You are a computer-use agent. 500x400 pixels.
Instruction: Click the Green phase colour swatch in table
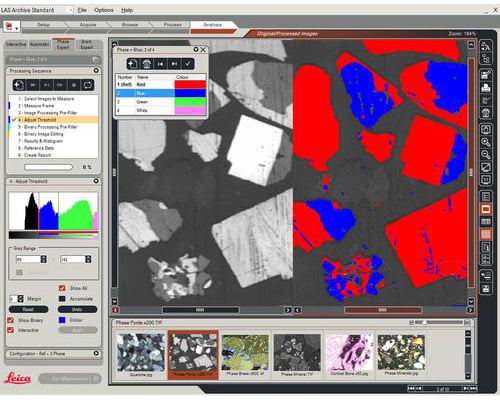coord(190,102)
